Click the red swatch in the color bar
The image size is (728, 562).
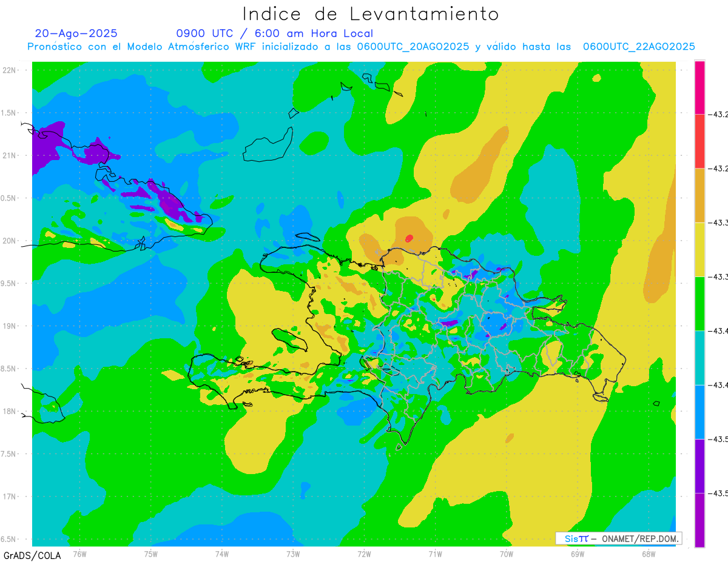699,141
